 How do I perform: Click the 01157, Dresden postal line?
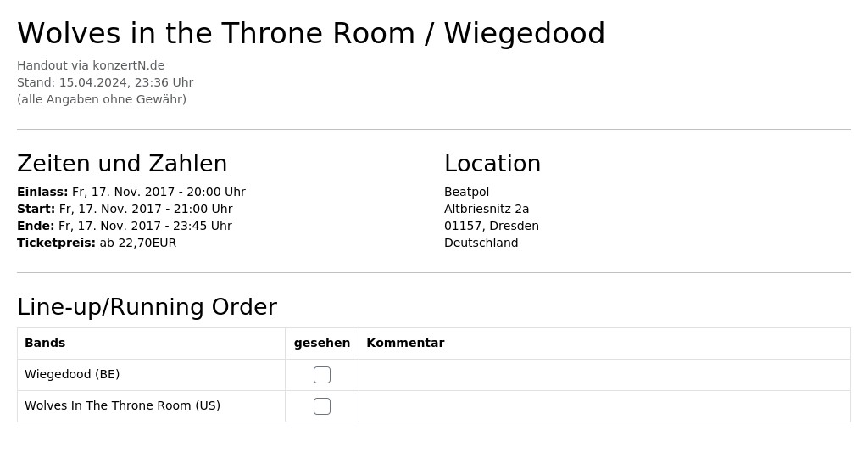tap(492, 226)
